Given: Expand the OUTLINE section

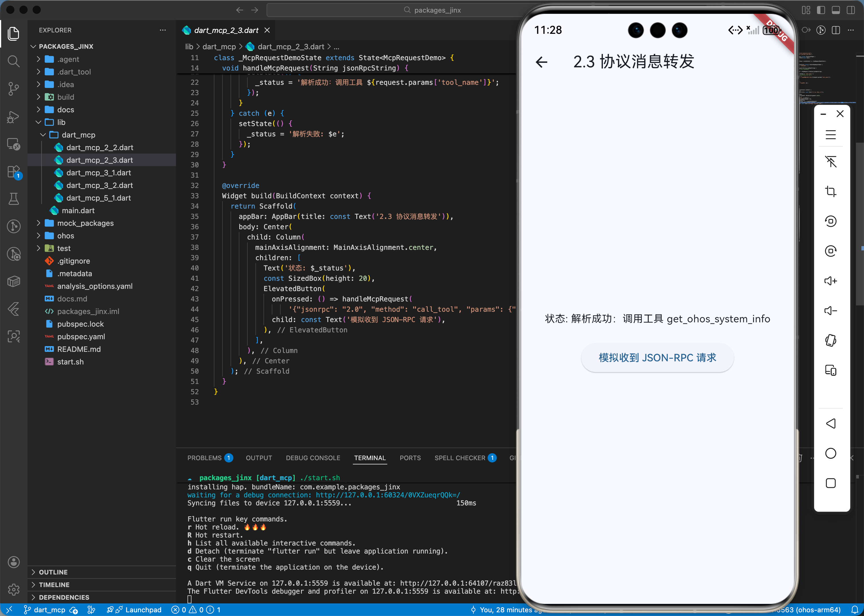Looking at the screenshot, I should 53,572.
